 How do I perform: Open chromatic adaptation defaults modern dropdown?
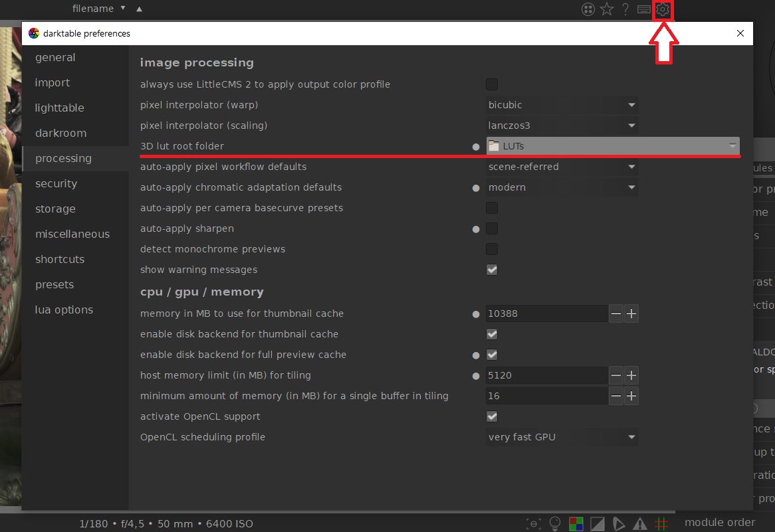click(562, 187)
